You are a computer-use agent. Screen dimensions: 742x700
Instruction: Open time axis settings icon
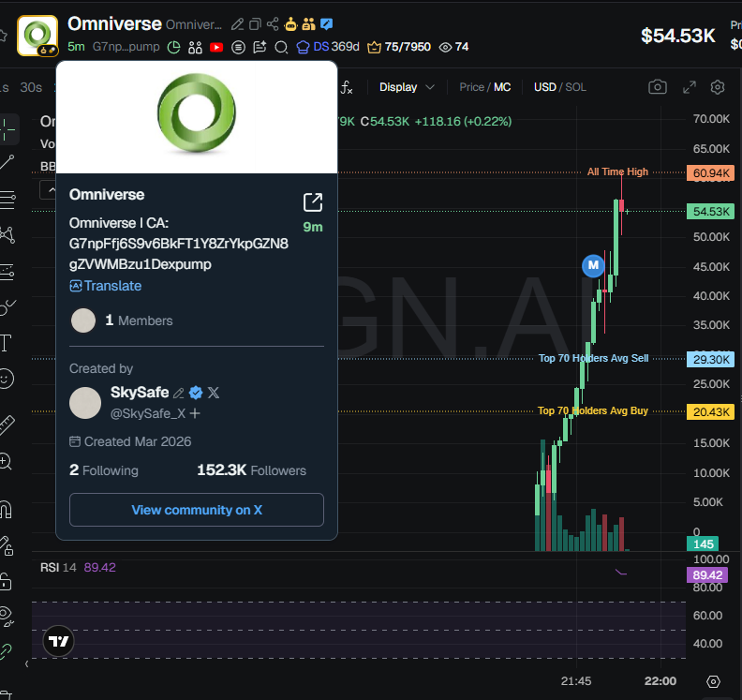(713, 681)
